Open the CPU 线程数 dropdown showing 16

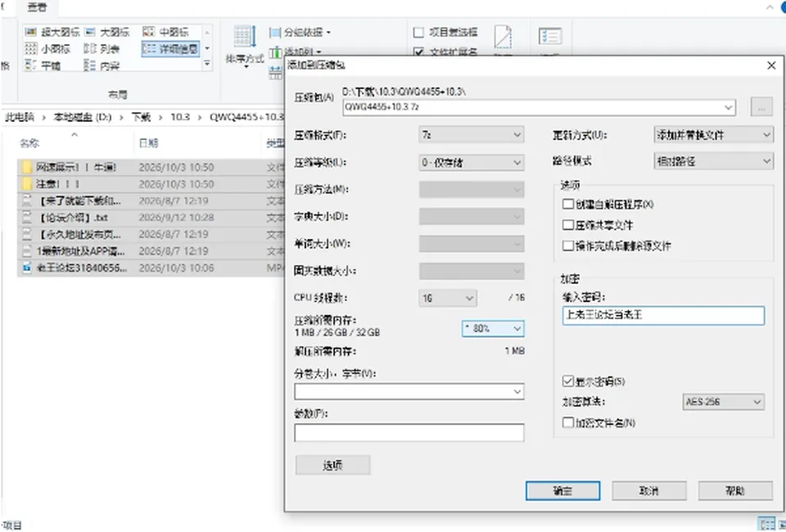(448, 298)
